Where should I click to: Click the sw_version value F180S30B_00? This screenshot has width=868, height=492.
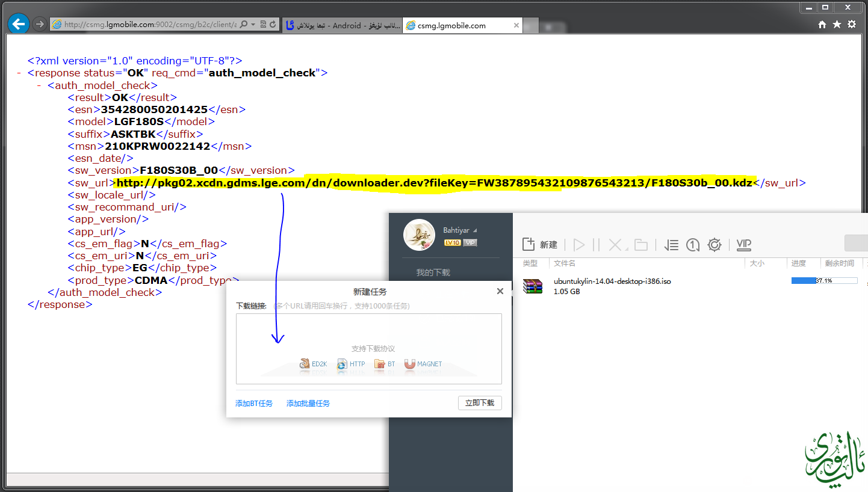pos(179,171)
